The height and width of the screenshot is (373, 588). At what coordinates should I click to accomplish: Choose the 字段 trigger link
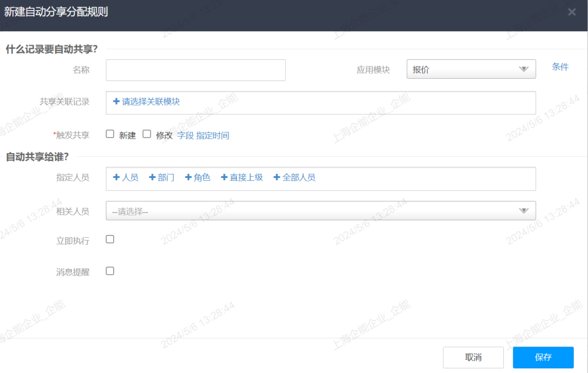click(x=185, y=136)
